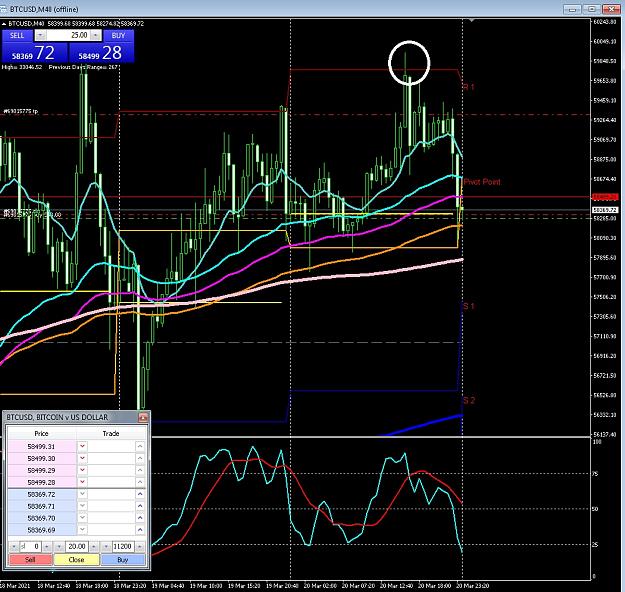
Task: Click the 58499 28 ask price tile
Action: 102,53
